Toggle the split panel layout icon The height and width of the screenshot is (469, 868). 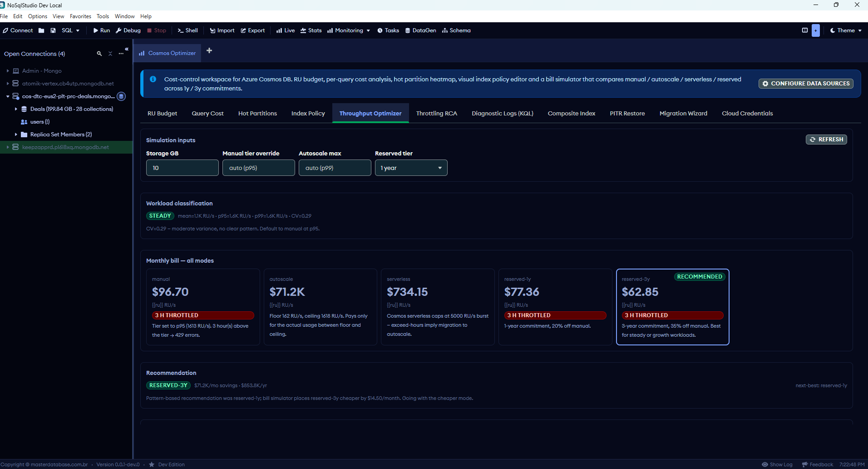click(x=805, y=30)
